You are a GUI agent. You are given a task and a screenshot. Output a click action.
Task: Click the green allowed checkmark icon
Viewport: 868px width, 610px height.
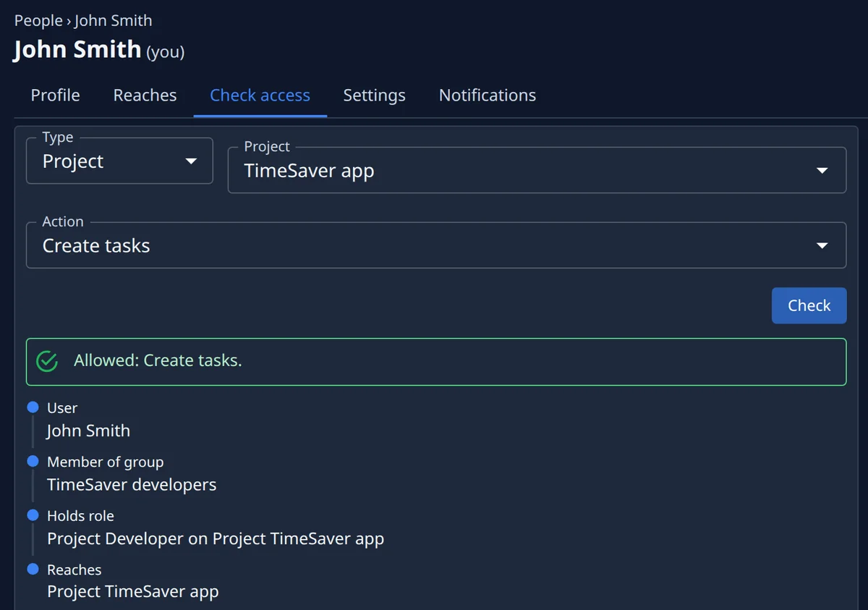pos(47,361)
